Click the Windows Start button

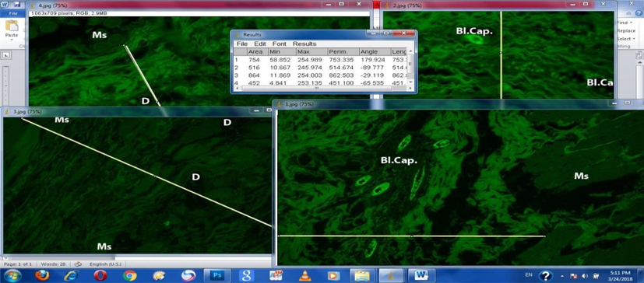(13, 275)
